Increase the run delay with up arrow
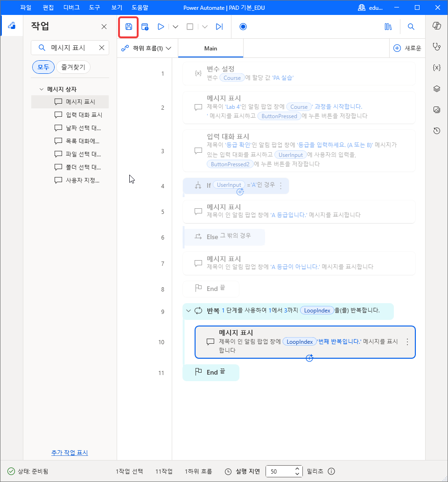The image size is (448, 482). (297, 469)
